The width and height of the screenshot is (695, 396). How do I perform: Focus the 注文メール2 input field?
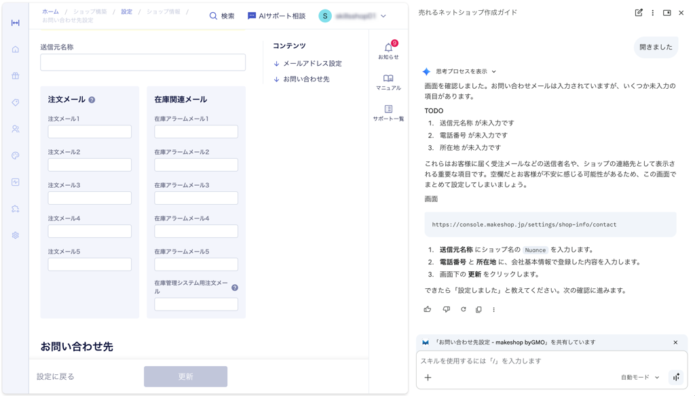(x=90, y=165)
